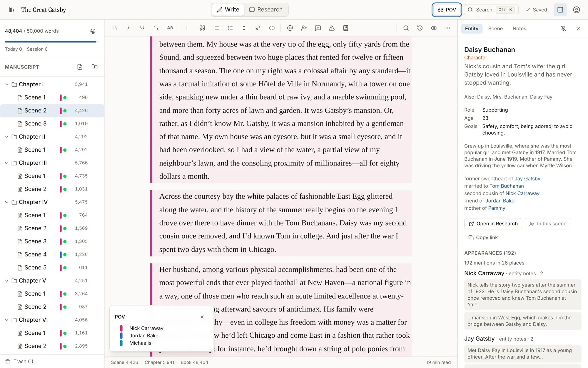Toggle the POV highlighting button
Screen dimensions: 588x368
[x=447, y=10]
